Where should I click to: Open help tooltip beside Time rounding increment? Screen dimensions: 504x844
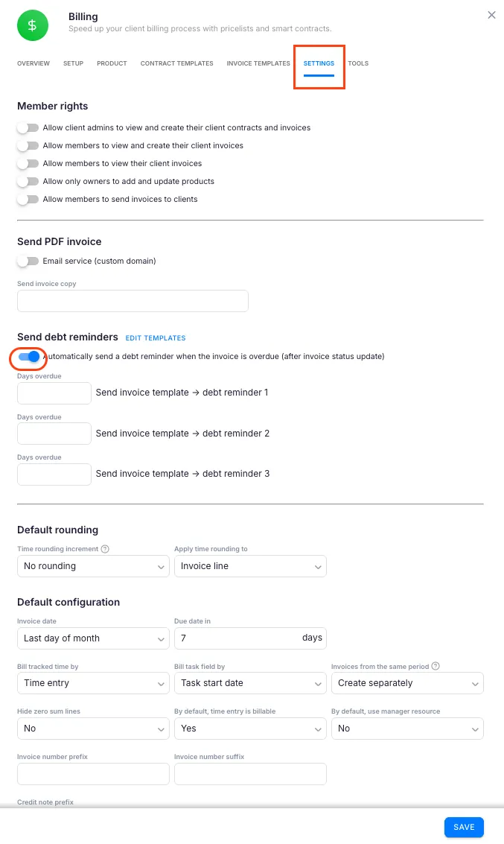coord(105,549)
